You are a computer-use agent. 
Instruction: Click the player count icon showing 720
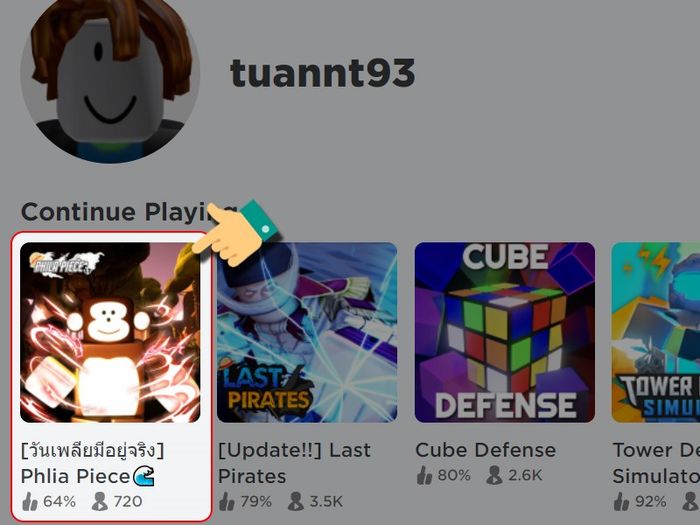(x=100, y=501)
